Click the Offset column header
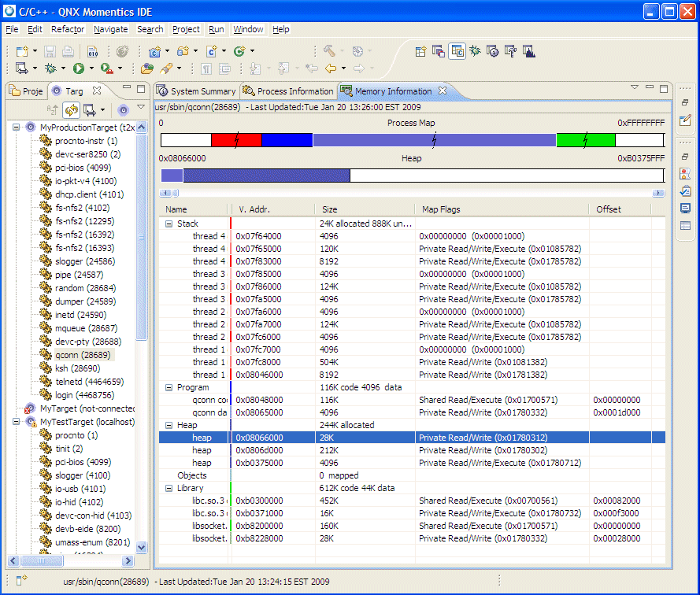The image size is (700, 595). pos(610,209)
